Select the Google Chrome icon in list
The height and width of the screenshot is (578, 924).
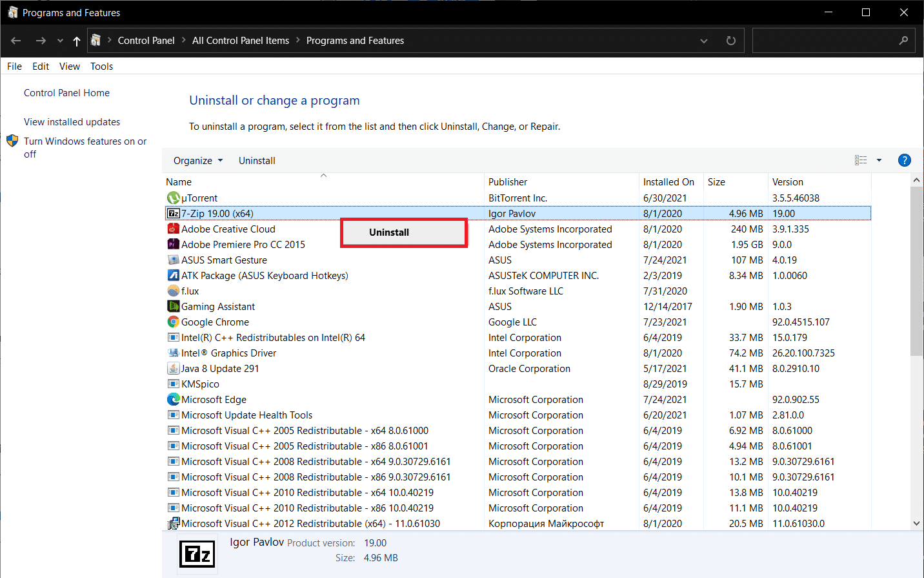[x=173, y=322]
